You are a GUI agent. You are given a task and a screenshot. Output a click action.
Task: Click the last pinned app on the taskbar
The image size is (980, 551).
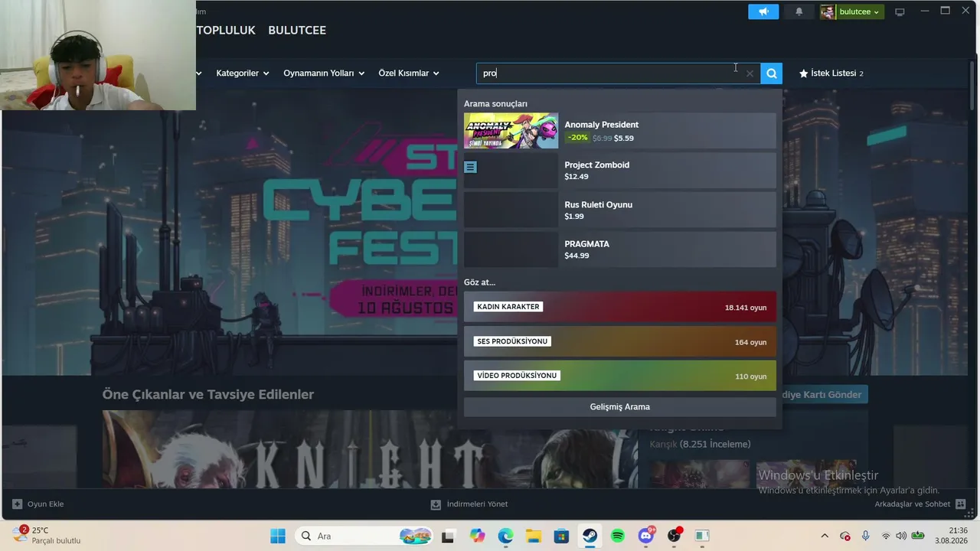click(x=702, y=536)
